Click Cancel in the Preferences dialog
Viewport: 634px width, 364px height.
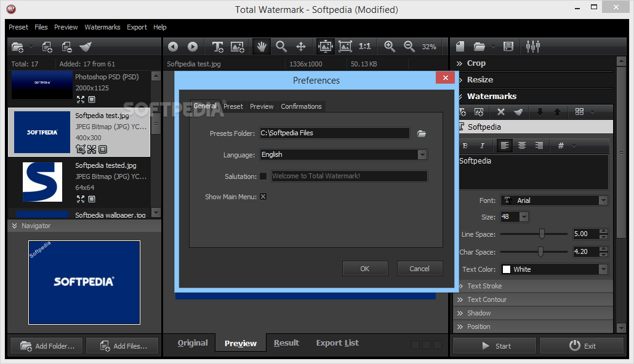coord(419,269)
